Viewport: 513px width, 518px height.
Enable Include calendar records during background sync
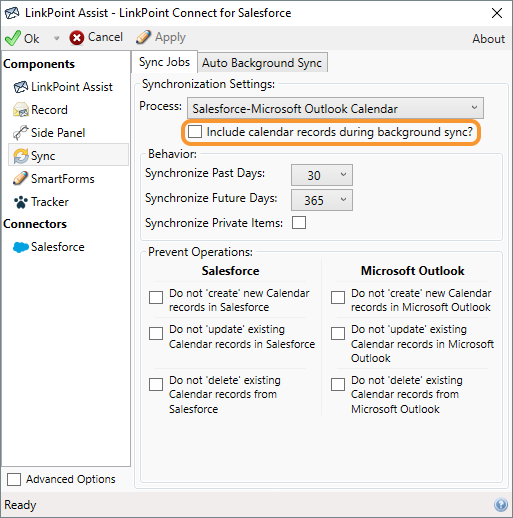[195, 132]
